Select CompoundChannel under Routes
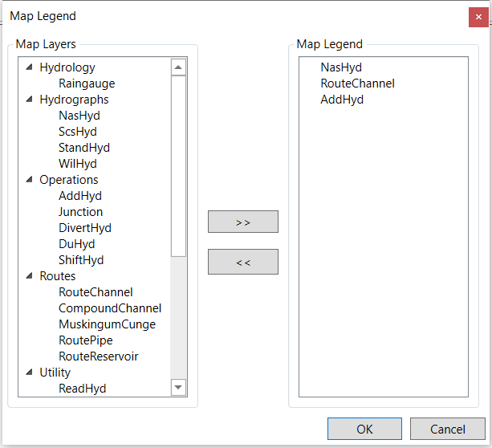Viewport: 492px width, 448px height. coord(110,308)
